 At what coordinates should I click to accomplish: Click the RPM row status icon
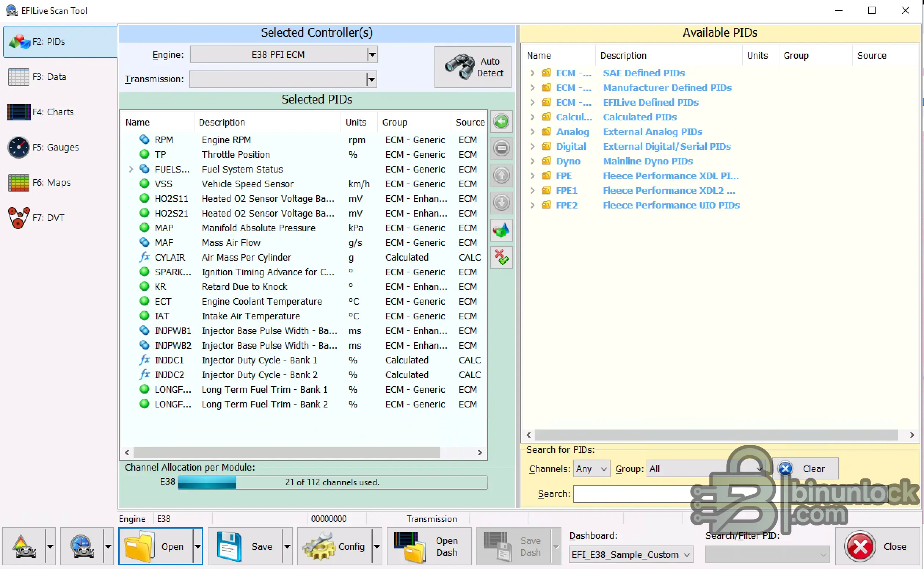click(144, 139)
